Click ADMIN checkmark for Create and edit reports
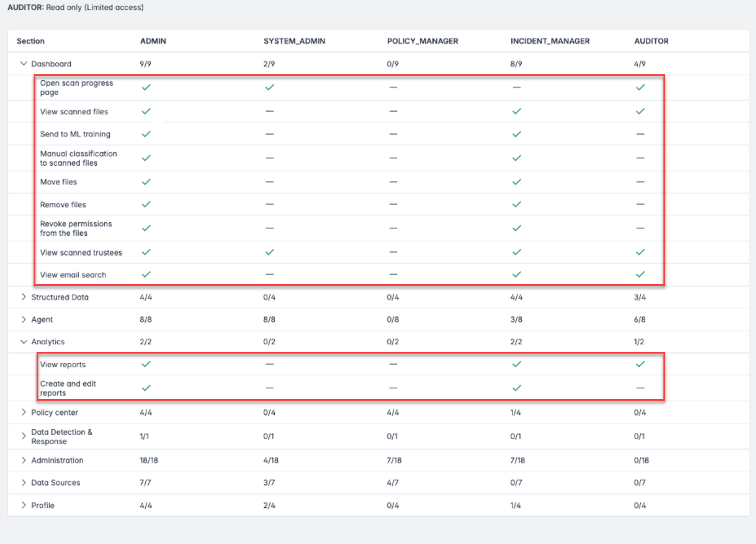The height and width of the screenshot is (544, 756). click(146, 388)
